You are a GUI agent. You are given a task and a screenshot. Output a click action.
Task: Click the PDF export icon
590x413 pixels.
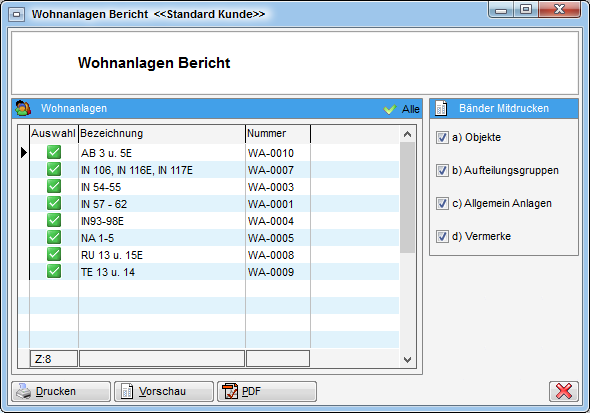point(230,392)
